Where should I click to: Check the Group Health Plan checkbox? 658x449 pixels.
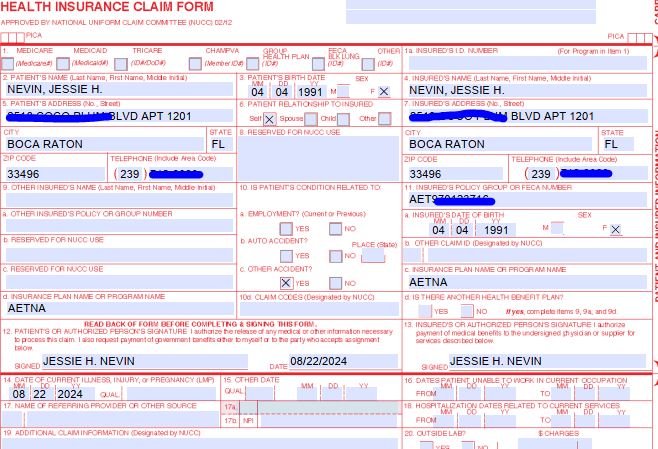(x=252, y=64)
